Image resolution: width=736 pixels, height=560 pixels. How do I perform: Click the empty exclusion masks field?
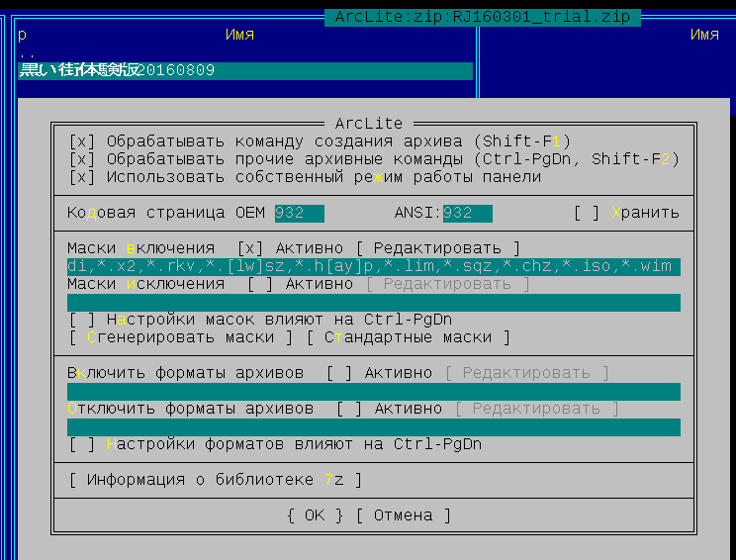click(373, 302)
